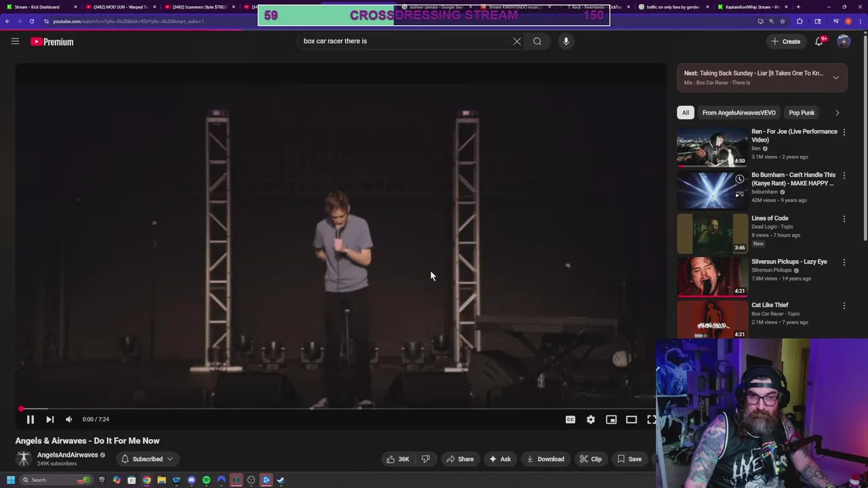Click the search magnifier button
This screenshot has width=868, height=488.
coord(537,41)
